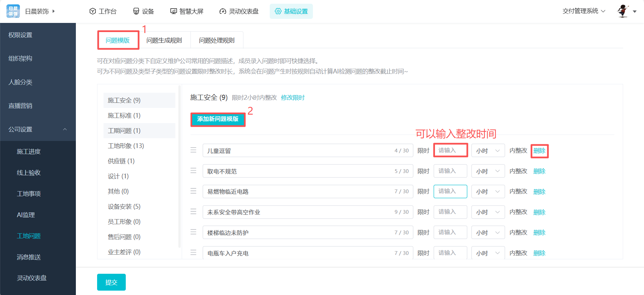Open 小时 unit dropdown for 楼梯临边未防护

(488, 233)
